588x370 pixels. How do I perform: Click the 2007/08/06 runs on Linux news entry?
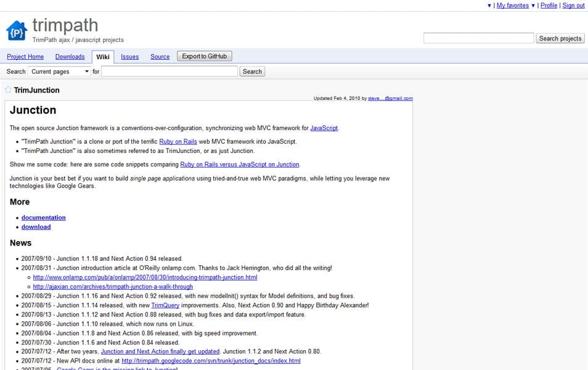click(108, 324)
